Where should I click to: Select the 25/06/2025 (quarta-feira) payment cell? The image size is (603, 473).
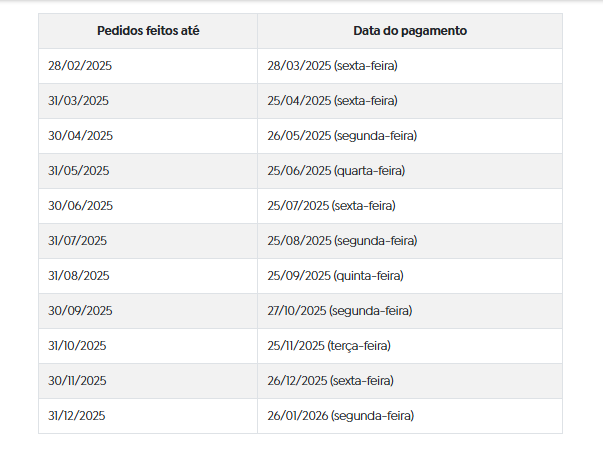[410, 171]
